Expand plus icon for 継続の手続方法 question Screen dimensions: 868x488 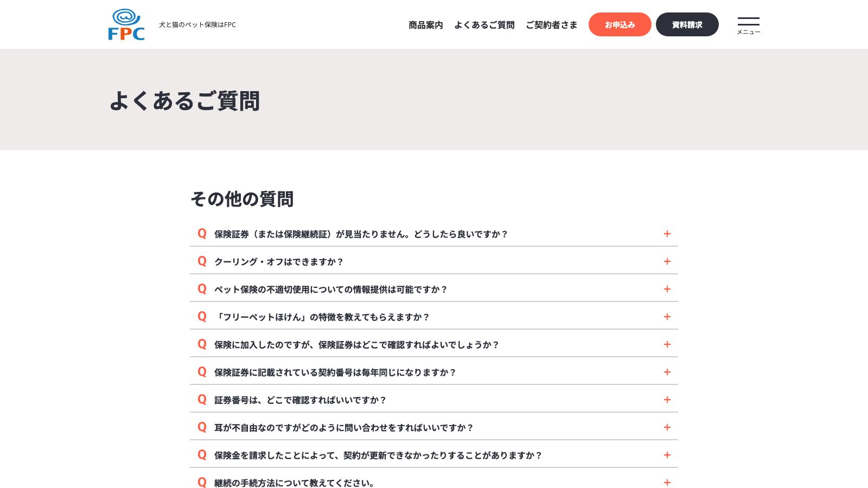point(667,483)
